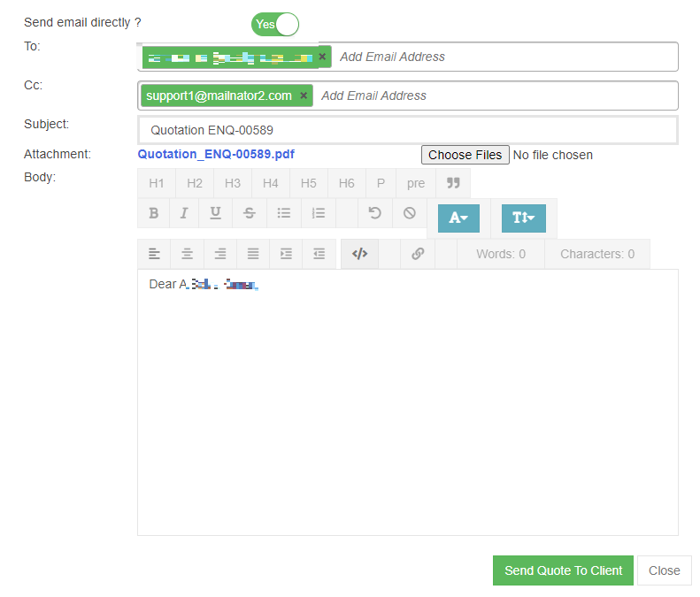Open the Quotation_ENQ-00589.pdf attachment

(216, 154)
